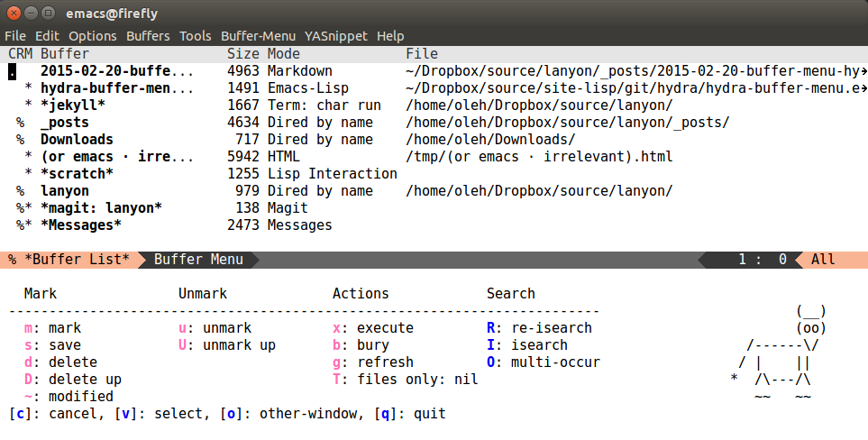Click the *Buffer List* mode line name

click(77, 260)
